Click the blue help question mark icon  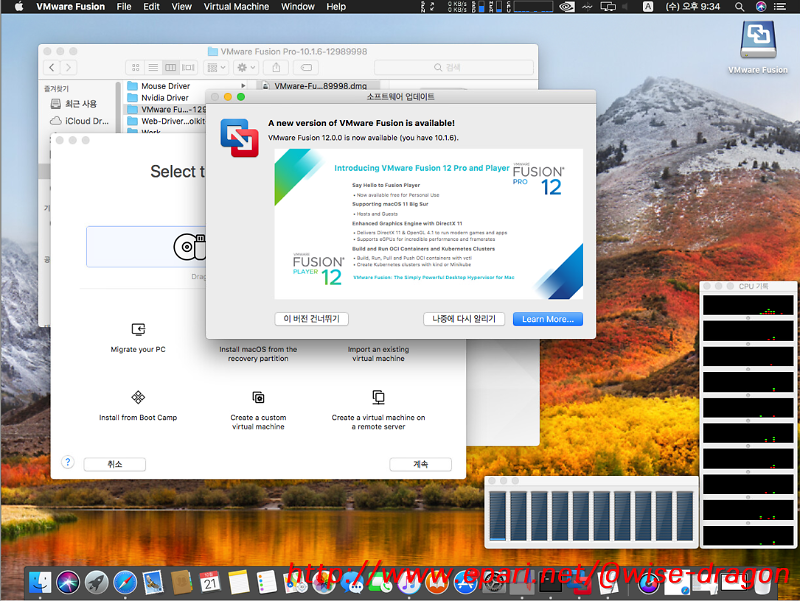pyautogui.click(x=67, y=462)
